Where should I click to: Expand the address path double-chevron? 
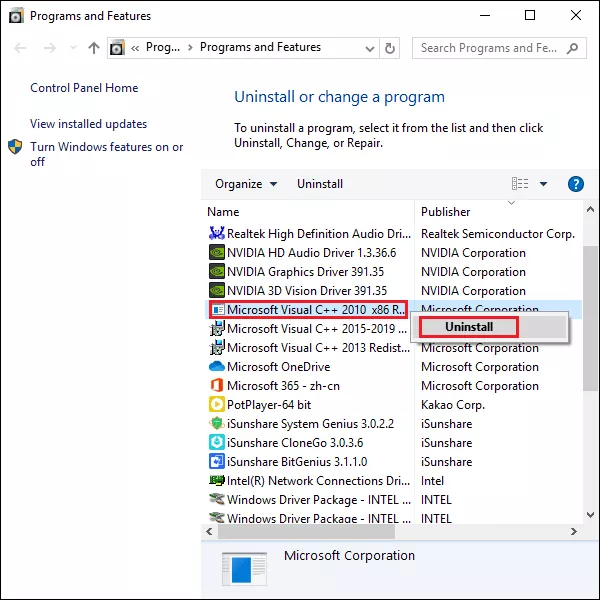[135, 48]
